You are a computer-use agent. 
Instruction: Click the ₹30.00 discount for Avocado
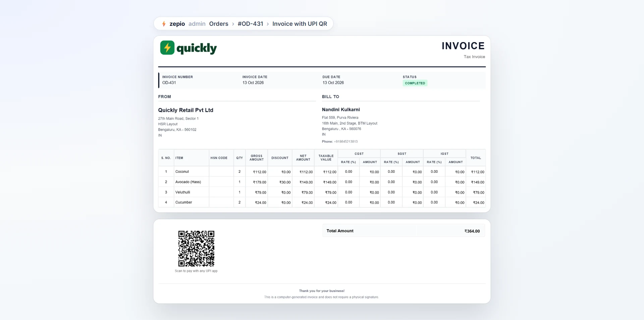pos(280,182)
